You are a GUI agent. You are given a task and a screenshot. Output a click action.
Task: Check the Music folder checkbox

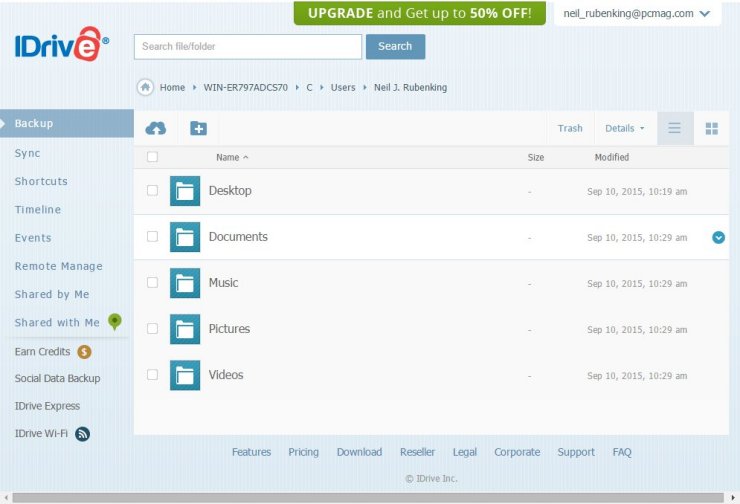pyautogui.click(x=152, y=282)
